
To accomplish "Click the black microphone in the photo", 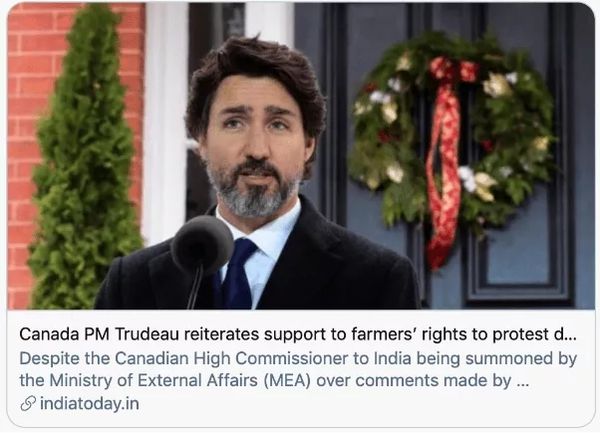I will tap(202, 245).
